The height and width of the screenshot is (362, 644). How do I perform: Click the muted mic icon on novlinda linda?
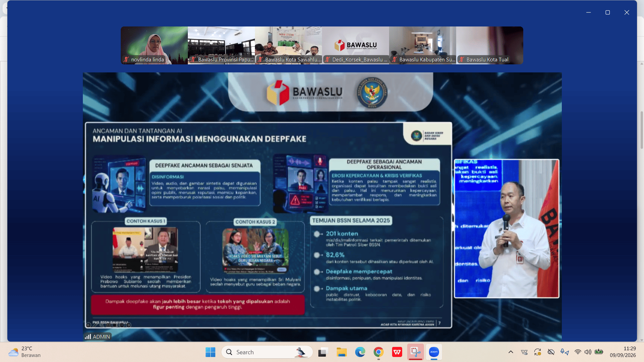pos(126,60)
